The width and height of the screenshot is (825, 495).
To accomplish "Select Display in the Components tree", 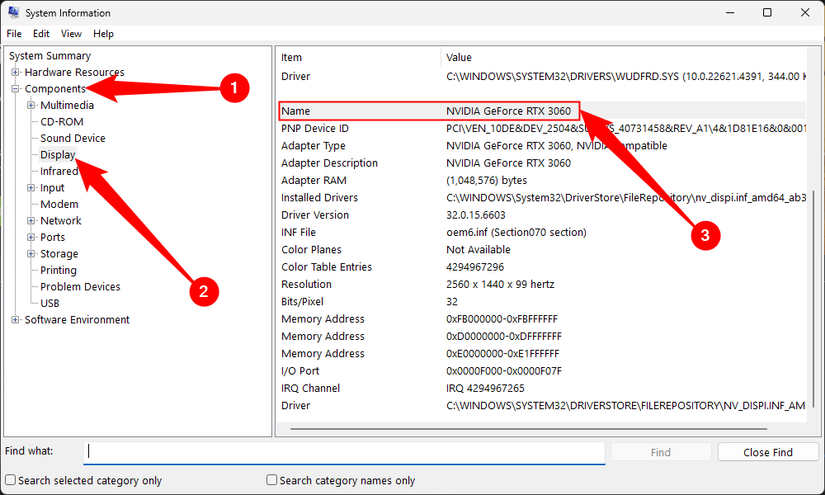I will point(57,155).
